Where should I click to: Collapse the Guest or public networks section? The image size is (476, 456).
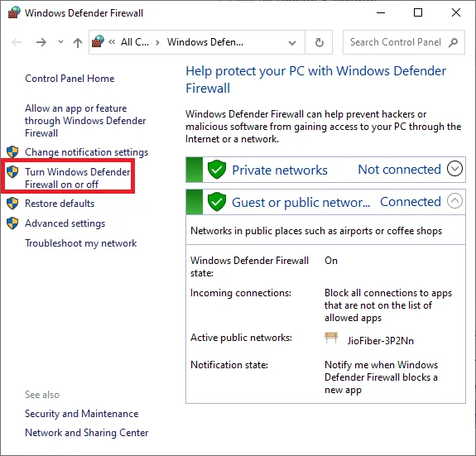point(454,201)
